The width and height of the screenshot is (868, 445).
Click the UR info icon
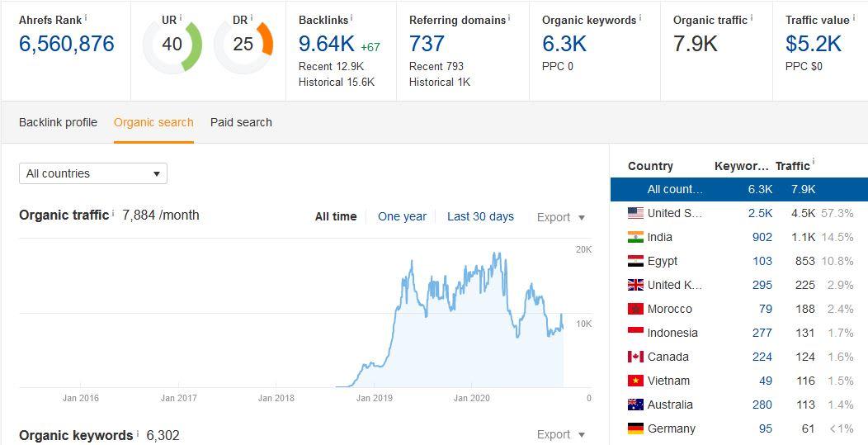(x=181, y=17)
